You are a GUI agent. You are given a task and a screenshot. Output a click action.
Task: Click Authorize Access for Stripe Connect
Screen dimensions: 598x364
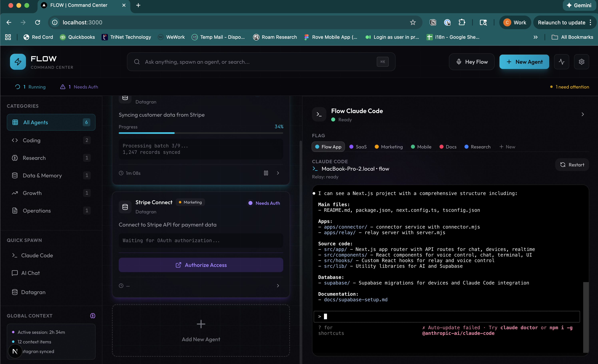point(201,265)
